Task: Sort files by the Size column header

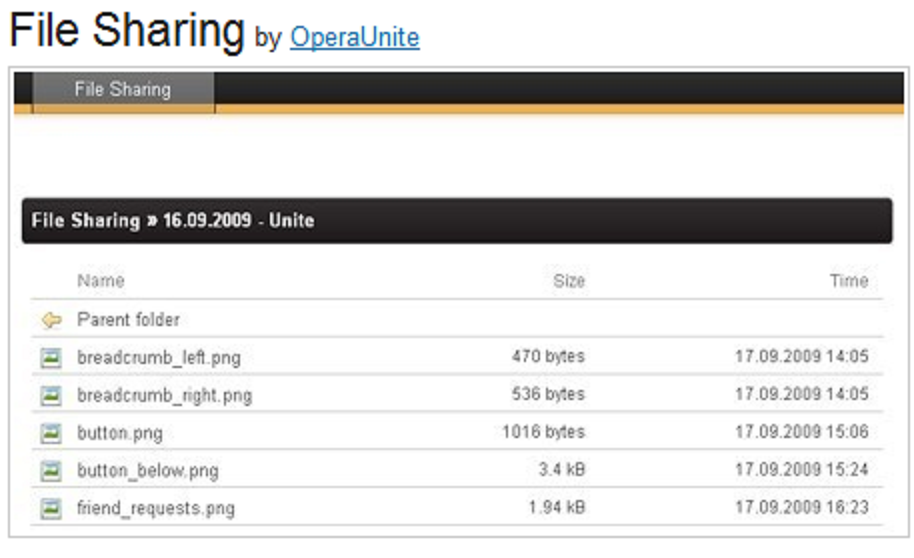Action: click(569, 281)
